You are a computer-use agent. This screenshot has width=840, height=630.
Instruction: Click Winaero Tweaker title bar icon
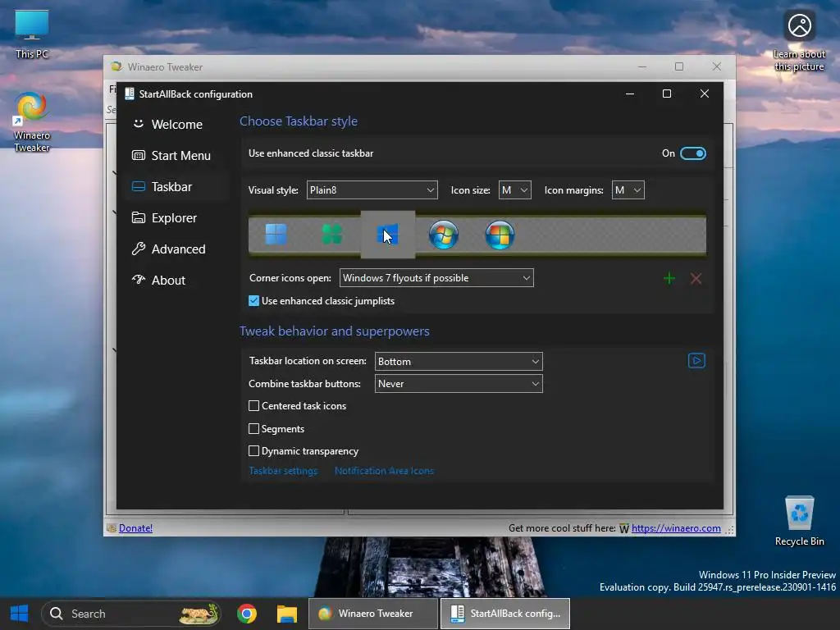pyautogui.click(x=116, y=66)
